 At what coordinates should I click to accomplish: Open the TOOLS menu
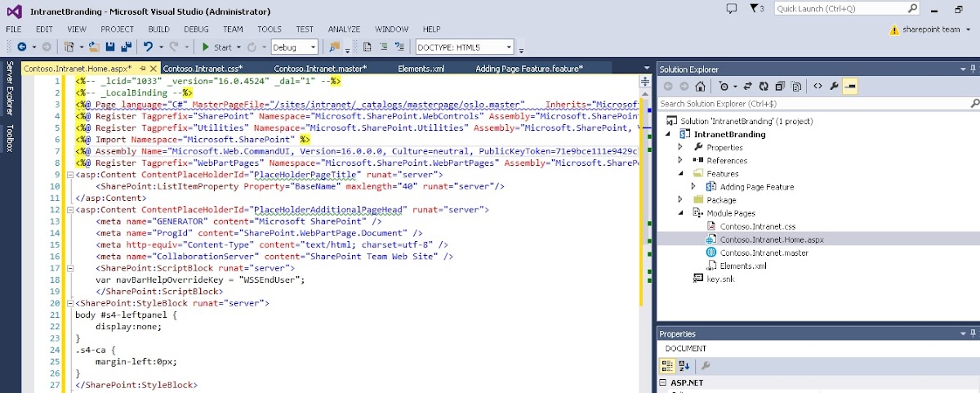click(x=269, y=29)
